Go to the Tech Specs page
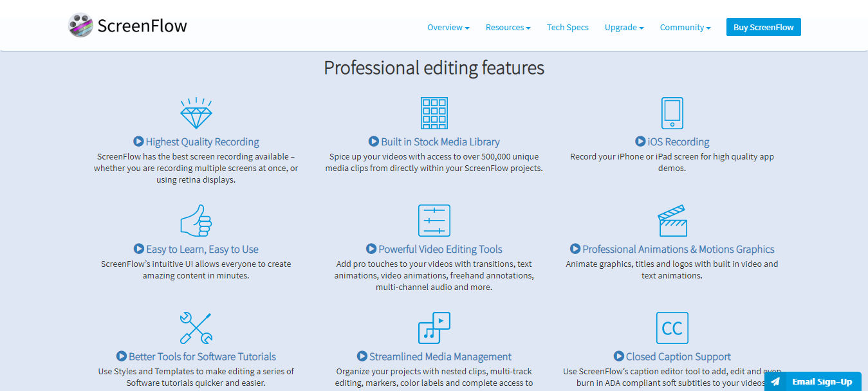 click(x=568, y=27)
